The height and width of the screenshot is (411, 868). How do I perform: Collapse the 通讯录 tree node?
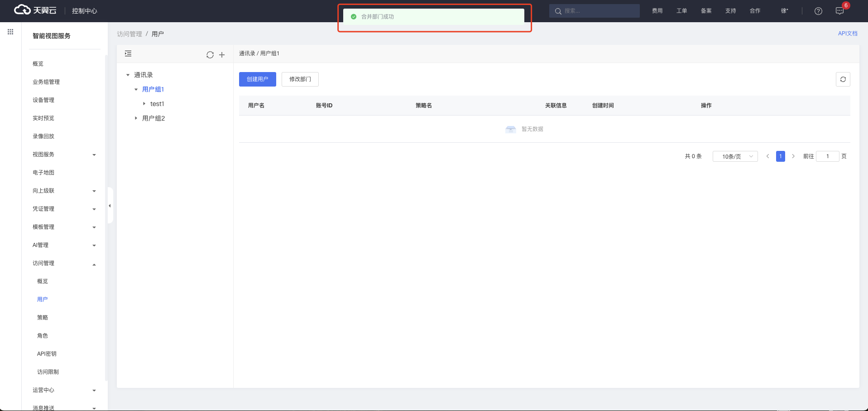[x=128, y=75]
